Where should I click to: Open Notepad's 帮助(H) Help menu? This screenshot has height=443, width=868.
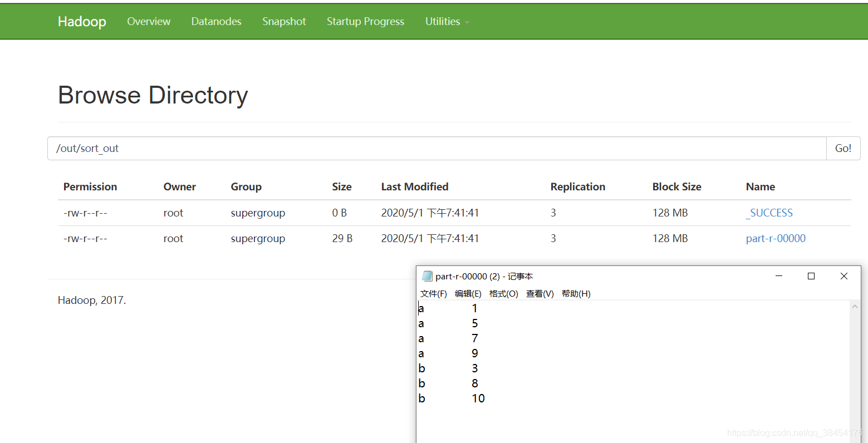tap(576, 294)
